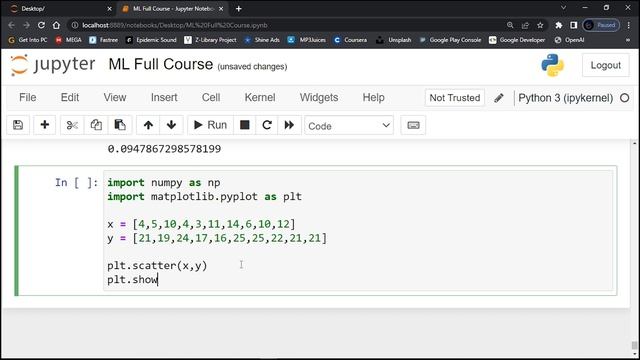Open the Google Play Console bookmark
Image resolution: width=640 pixels, height=360 pixels.
(x=450, y=40)
